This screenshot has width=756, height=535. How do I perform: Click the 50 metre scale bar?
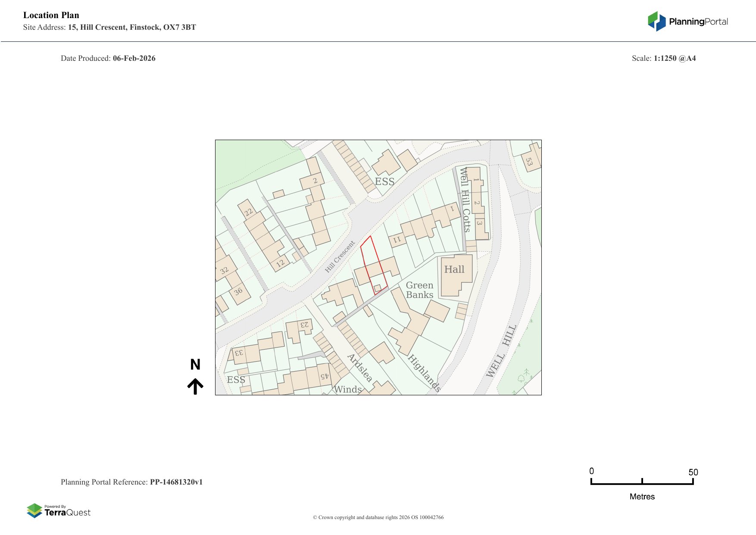[642, 482]
